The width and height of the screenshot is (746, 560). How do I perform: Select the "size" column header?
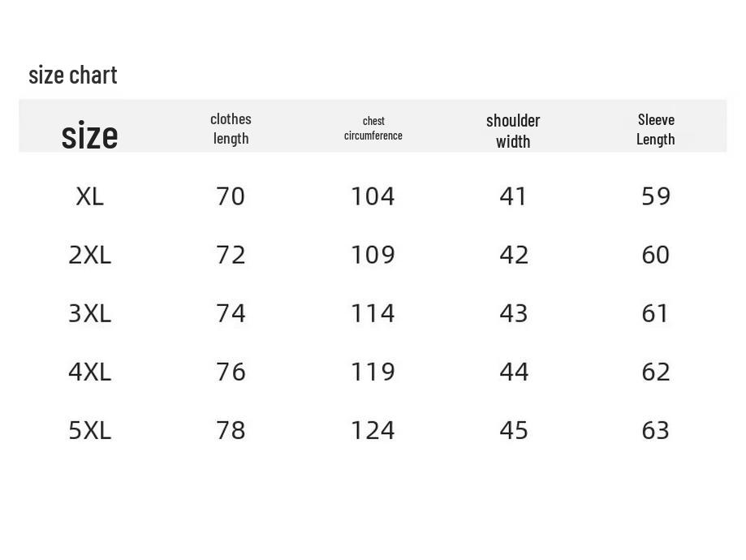[x=89, y=135]
